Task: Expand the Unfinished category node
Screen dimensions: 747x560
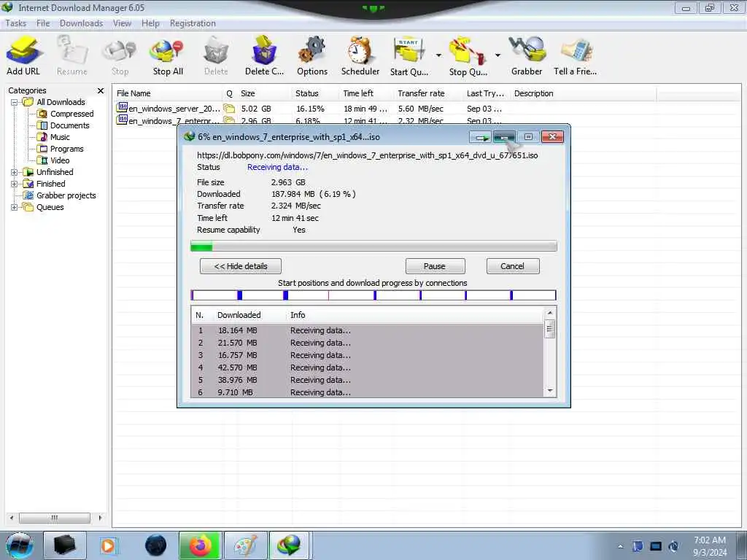Action: pyautogui.click(x=15, y=172)
